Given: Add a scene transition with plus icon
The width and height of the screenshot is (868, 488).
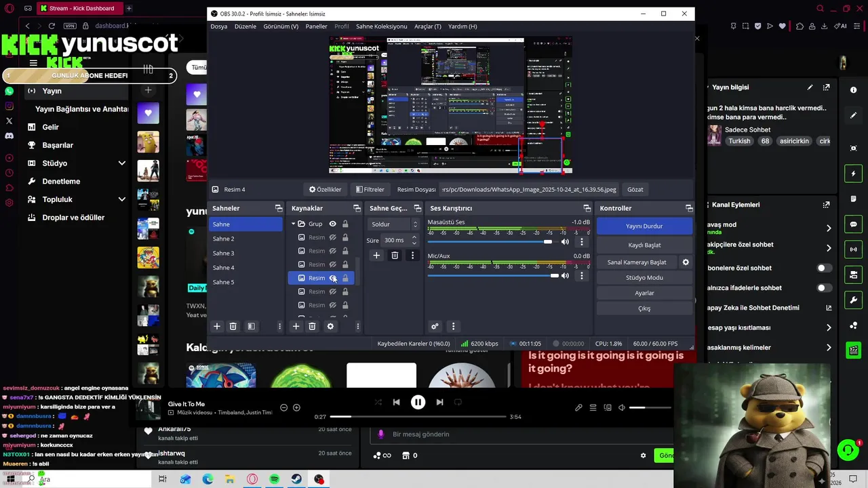Looking at the screenshot, I should 376,256.
